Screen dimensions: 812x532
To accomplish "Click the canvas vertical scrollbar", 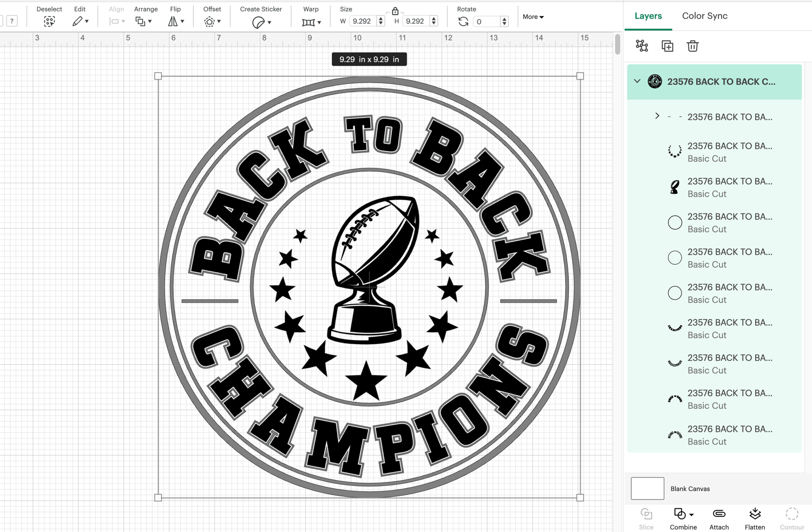I will point(618,44).
